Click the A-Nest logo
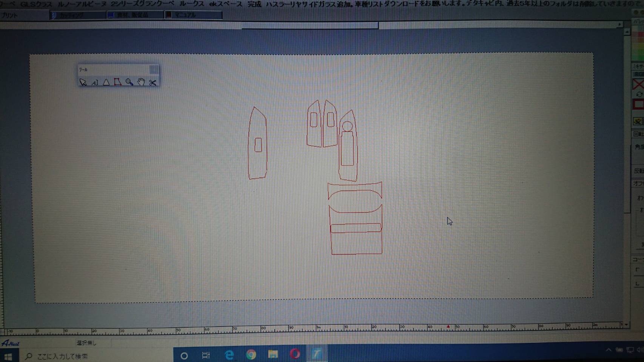The height and width of the screenshot is (362, 644). tap(11, 343)
